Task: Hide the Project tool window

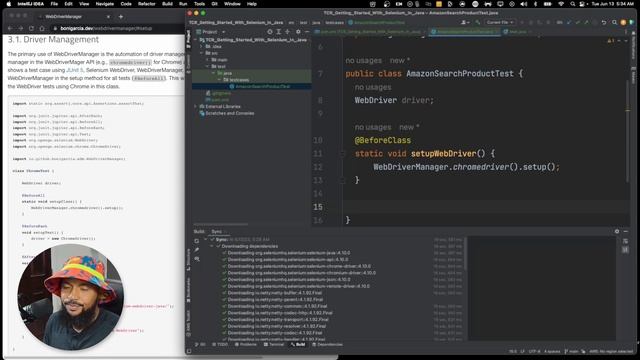Action: [307, 31]
